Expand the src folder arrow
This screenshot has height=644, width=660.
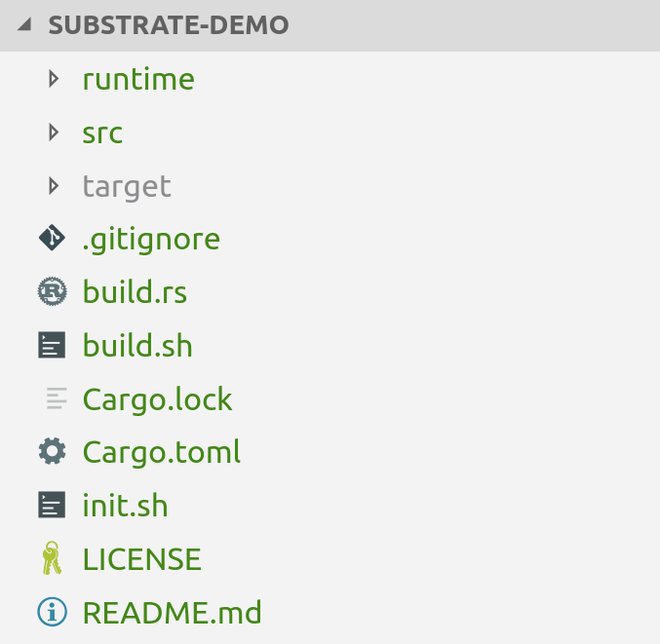55,133
